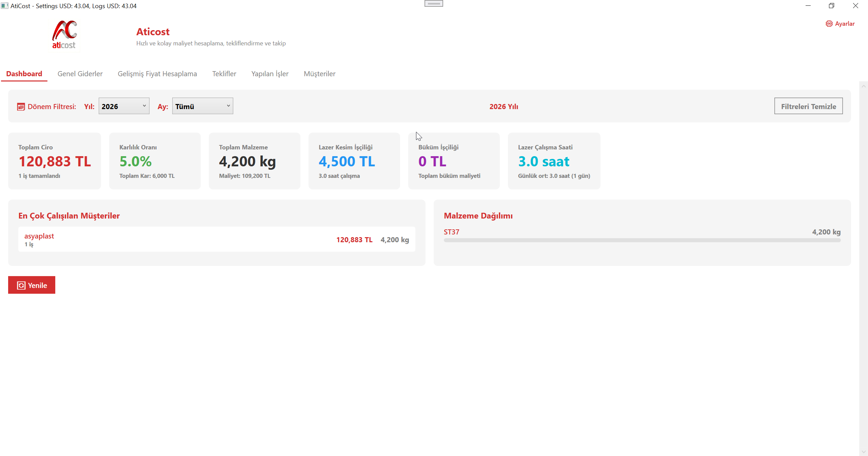The width and height of the screenshot is (868, 456).
Task: Switch to the Müşteriler tab
Action: 319,74
